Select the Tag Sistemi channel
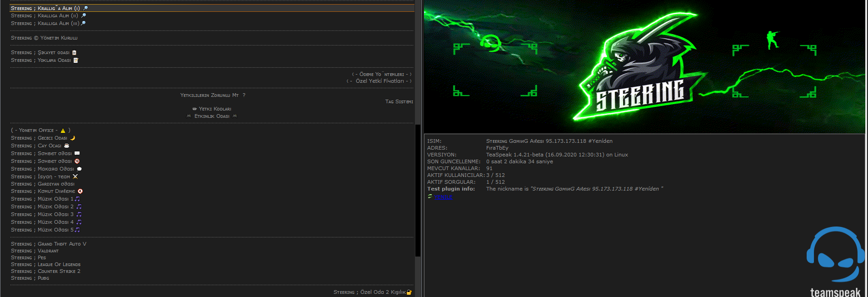 399,102
